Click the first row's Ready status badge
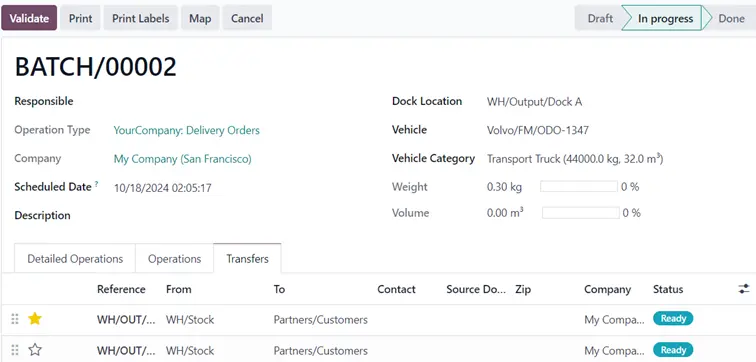756x362 pixels. pos(673,318)
